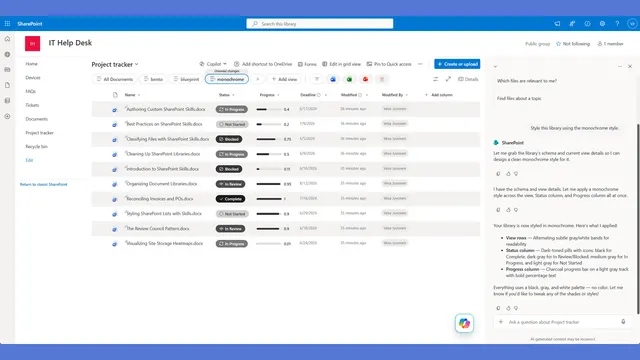Filter by Word documents icon
Screen dimensions: 640x360
point(333,79)
